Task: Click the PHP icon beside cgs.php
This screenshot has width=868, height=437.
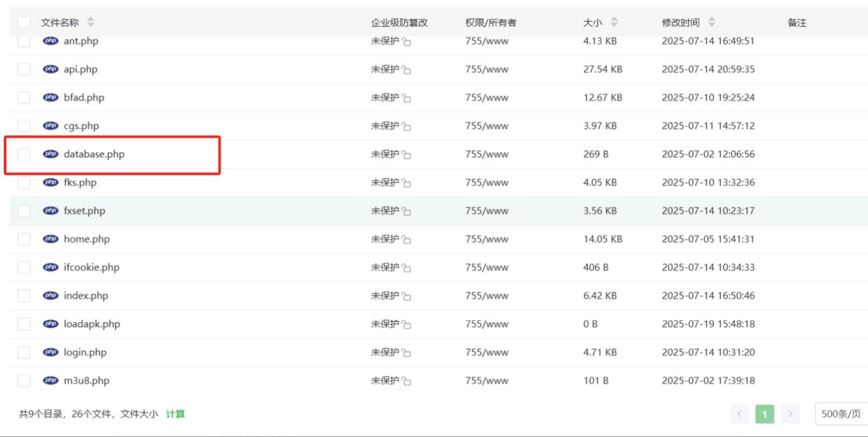Action: click(x=50, y=126)
